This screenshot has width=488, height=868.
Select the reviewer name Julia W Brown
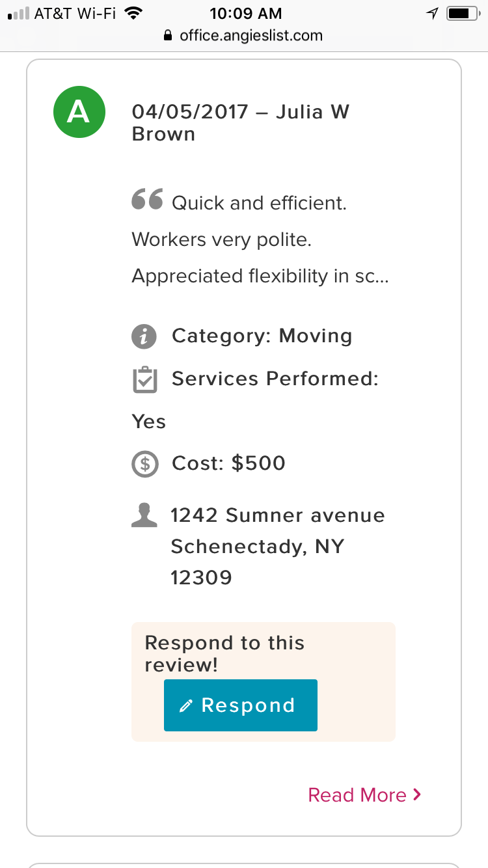[241, 122]
